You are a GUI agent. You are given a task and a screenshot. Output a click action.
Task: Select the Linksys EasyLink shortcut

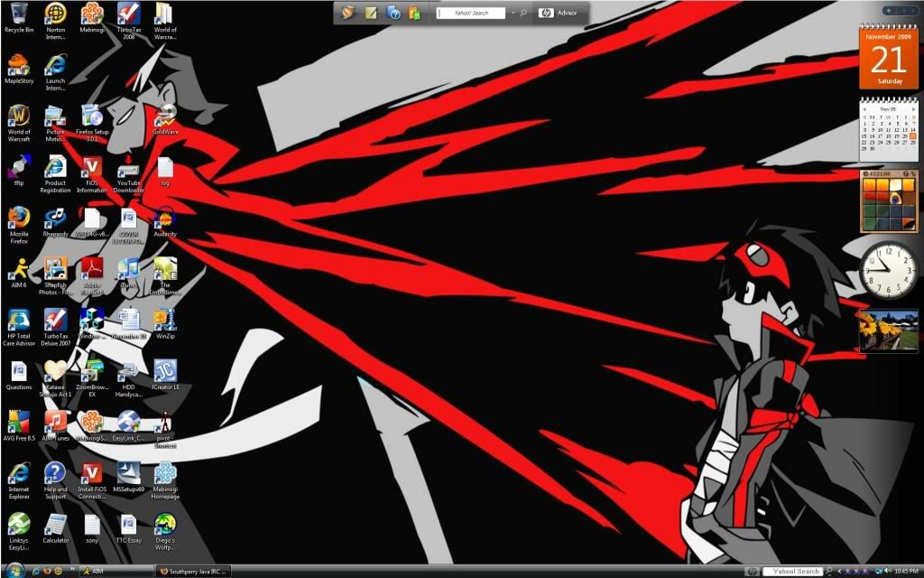(19, 532)
